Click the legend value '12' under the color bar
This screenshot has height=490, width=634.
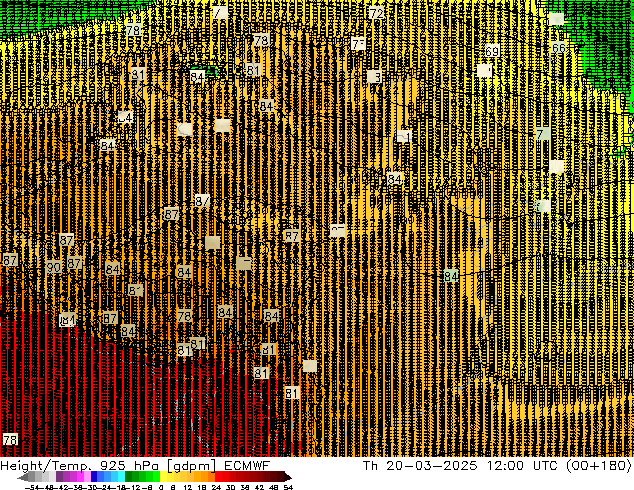188,487
